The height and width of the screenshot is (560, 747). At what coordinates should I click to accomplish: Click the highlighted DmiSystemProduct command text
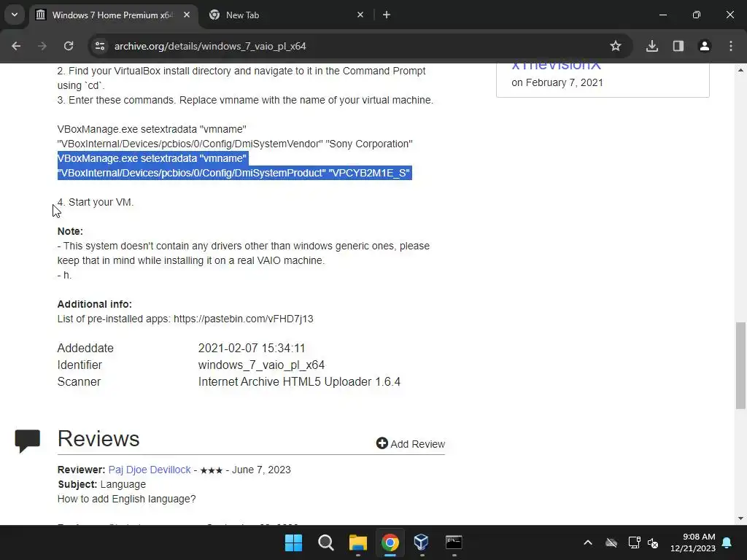point(234,166)
